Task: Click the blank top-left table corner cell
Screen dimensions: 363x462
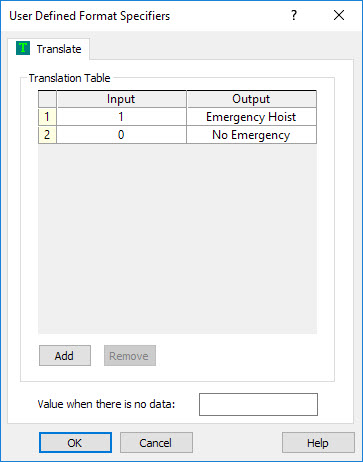Action: click(47, 99)
